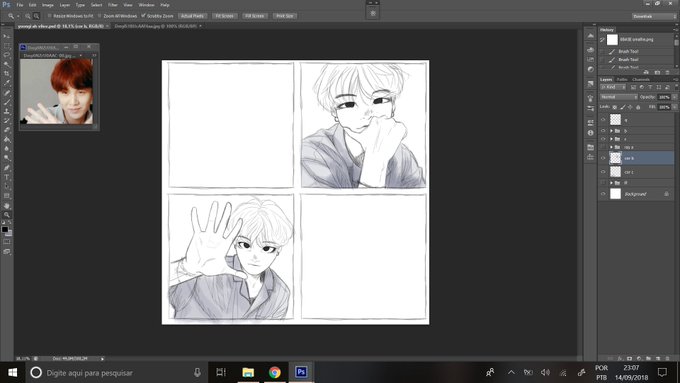
Task: Change screen mode icon in toolbox
Action: 7,252
